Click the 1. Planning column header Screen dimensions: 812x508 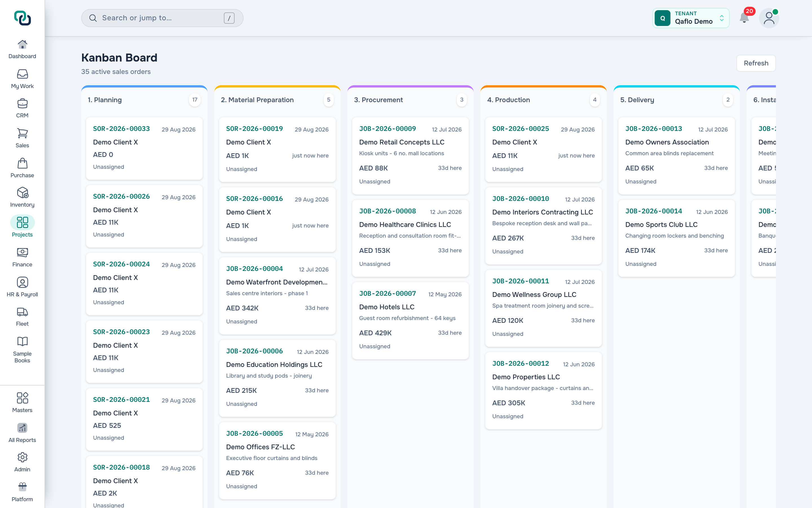coord(105,100)
